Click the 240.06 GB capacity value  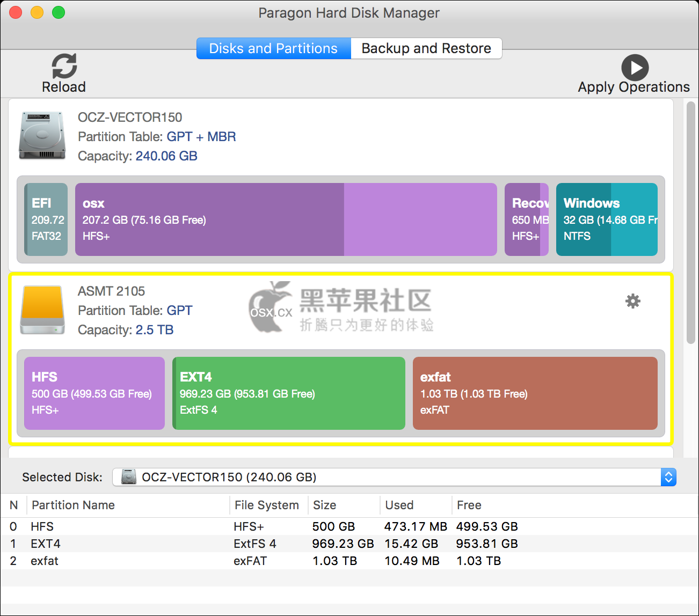pyautogui.click(x=166, y=156)
